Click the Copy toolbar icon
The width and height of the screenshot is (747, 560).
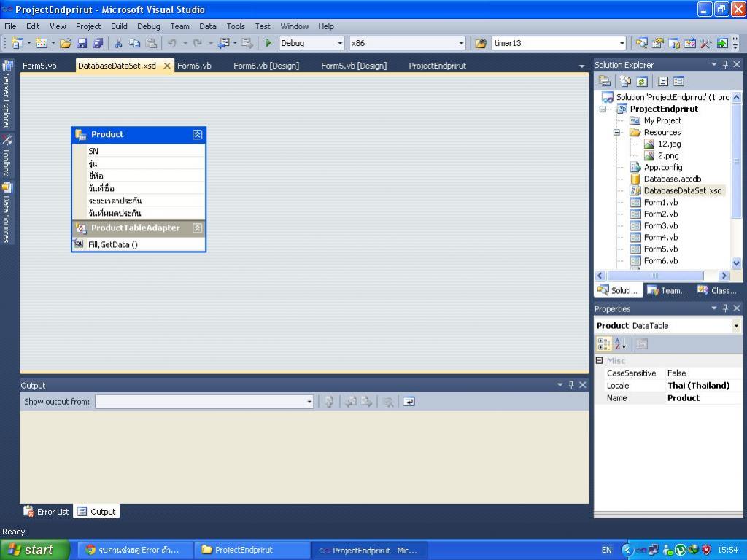pyautogui.click(x=135, y=43)
